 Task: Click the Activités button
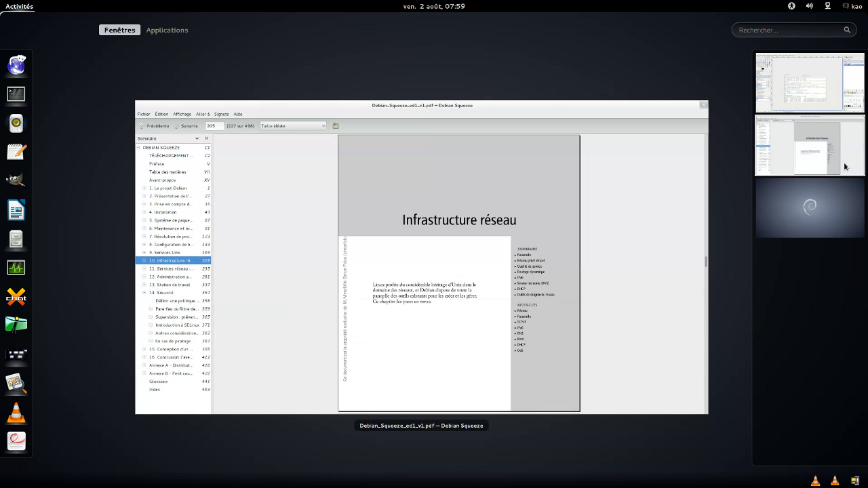click(19, 6)
